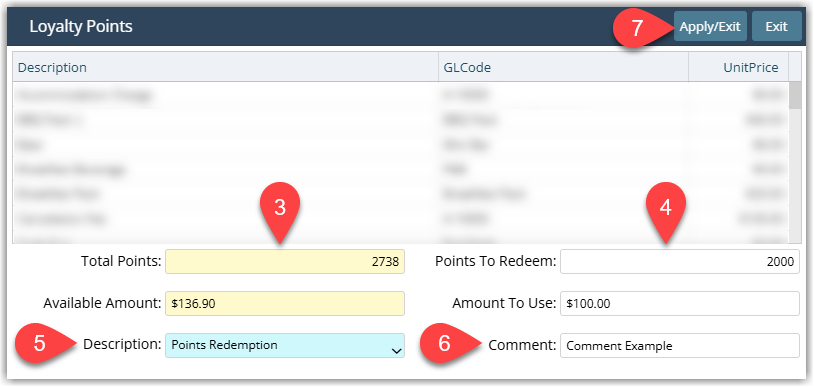Screen dimensions: 814x387
Task: Click the Total Points field
Action: pos(285,262)
